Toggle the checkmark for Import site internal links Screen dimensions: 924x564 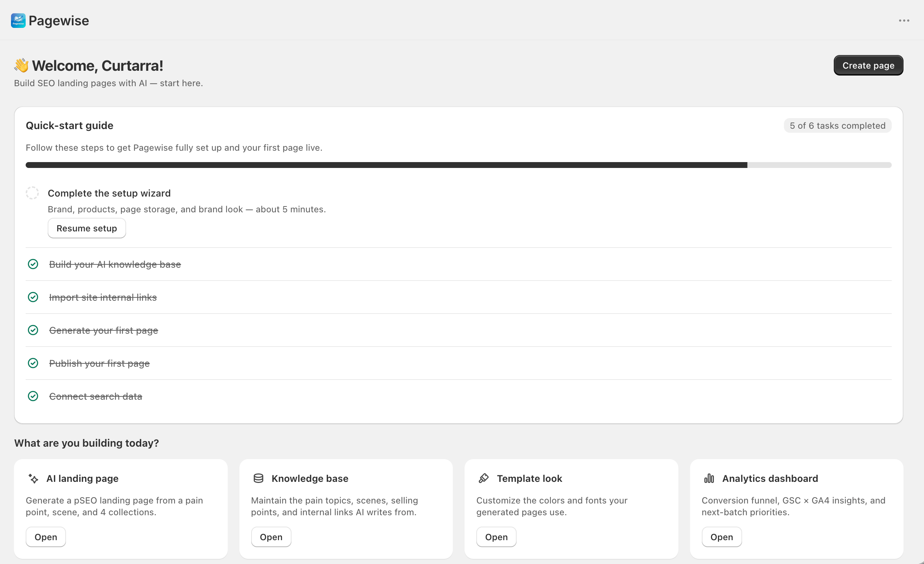(33, 297)
